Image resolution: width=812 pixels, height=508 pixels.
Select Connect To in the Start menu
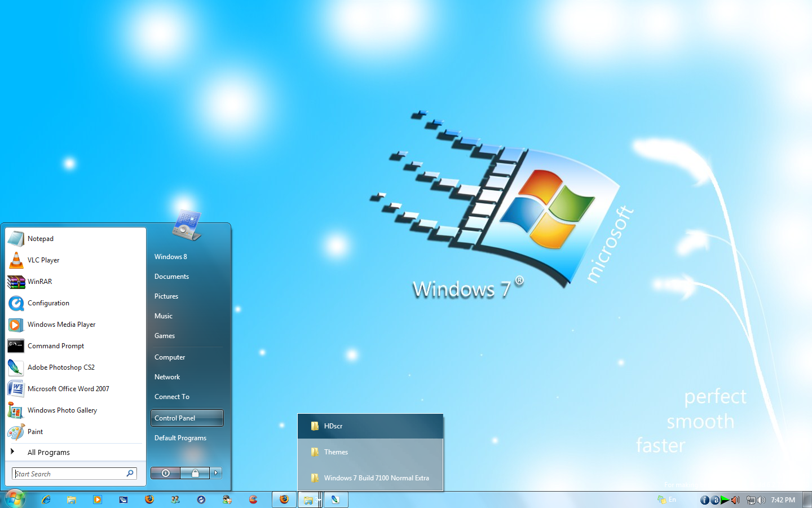pos(187,397)
